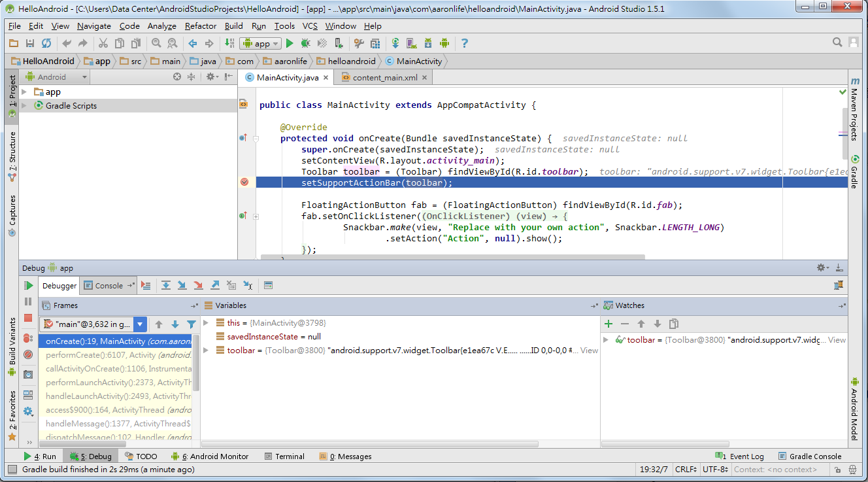Viewport: 868px width, 482px height.
Task: Click Sync Project with Gradle Files icon
Action: [x=395, y=43]
